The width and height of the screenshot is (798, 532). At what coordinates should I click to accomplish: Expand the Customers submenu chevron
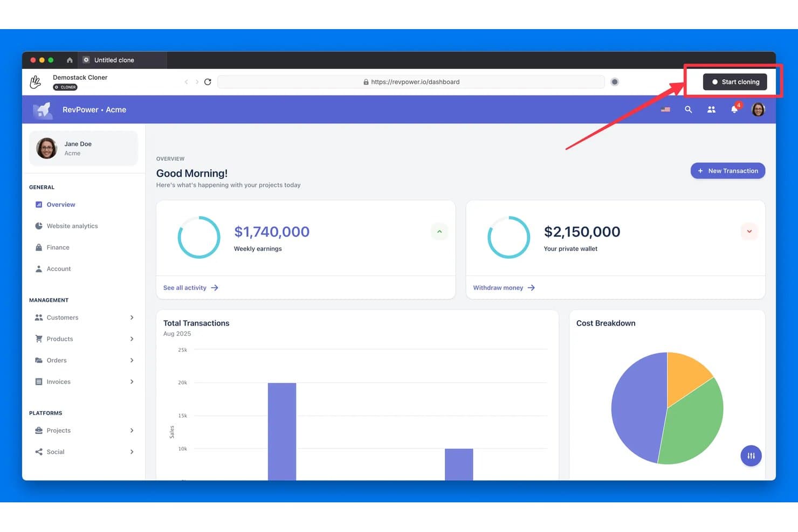[x=132, y=317]
